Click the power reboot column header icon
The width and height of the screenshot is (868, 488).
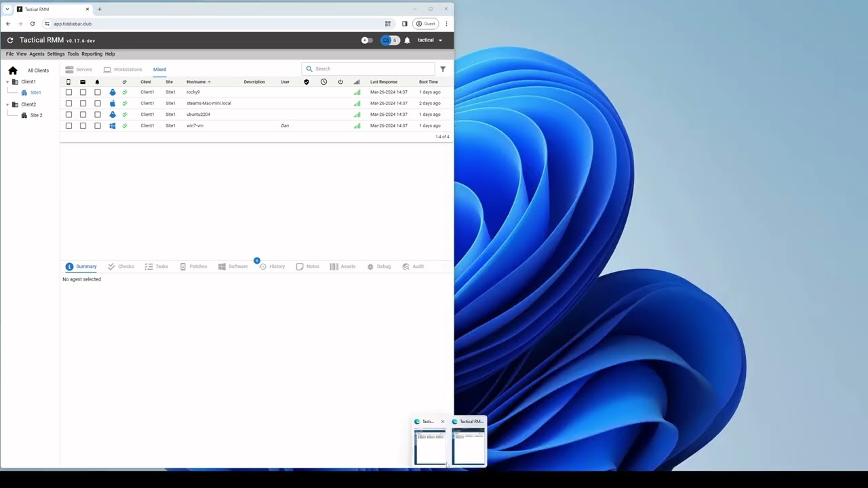click(340, 82)
